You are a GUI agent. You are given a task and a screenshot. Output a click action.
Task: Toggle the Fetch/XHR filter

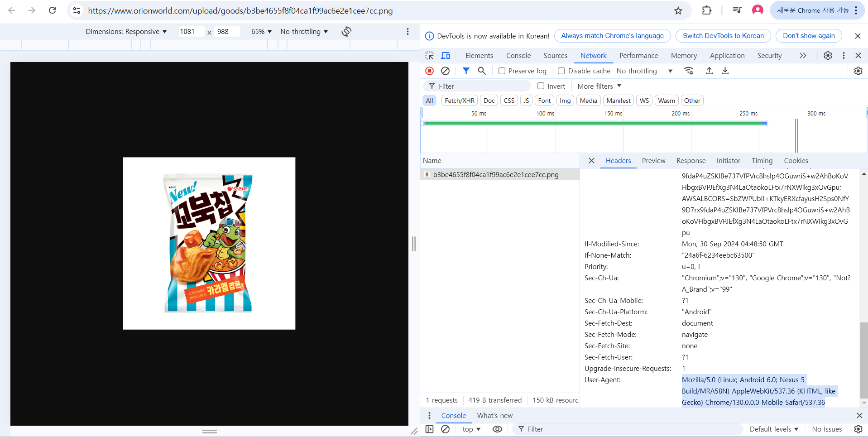[x=460, y=101]
